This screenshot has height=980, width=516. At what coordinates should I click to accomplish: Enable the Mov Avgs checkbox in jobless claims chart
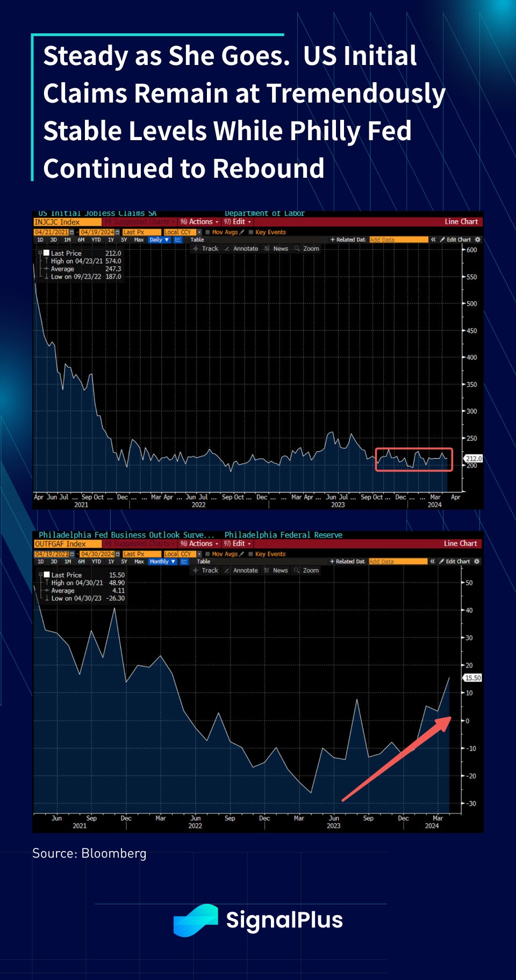pos(207,232)
